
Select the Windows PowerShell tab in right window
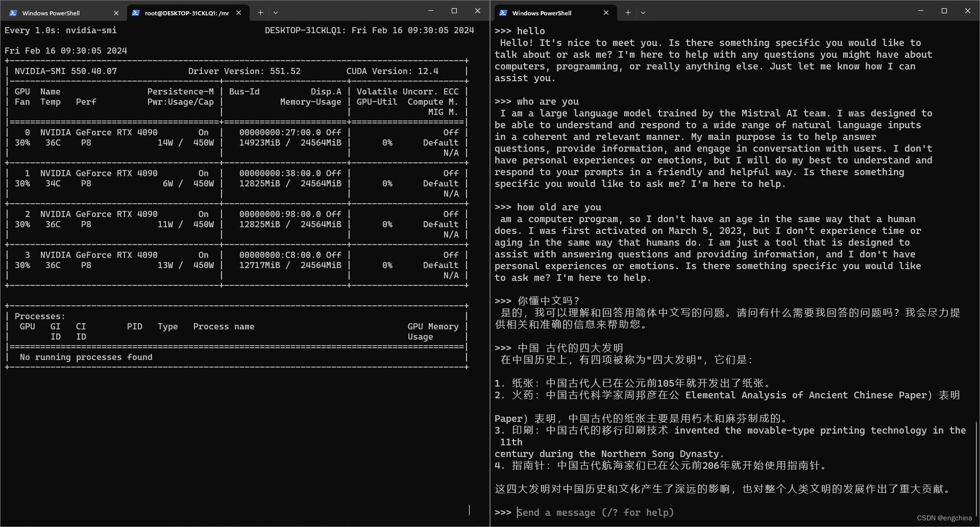pyautogui.click(x=555, y=13)
